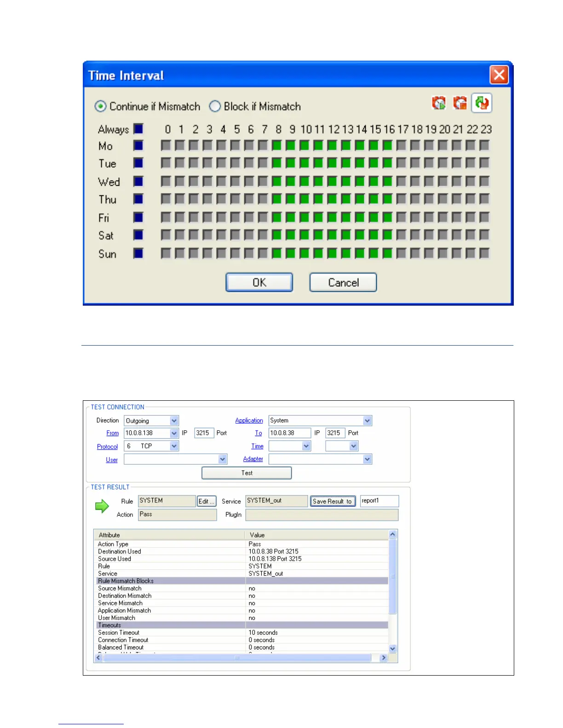Toggle Friday hour 17 gray cell
Viewport: 563px width, 728px height.
tap(401, 217)
